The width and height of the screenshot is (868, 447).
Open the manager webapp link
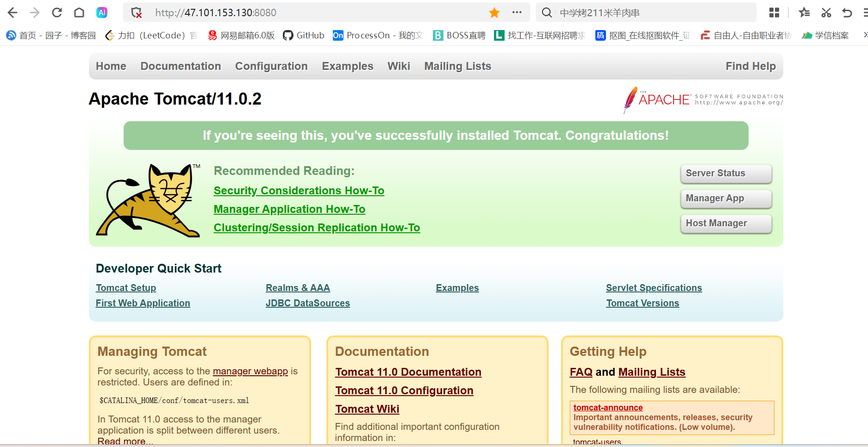(x=250, y=371)
